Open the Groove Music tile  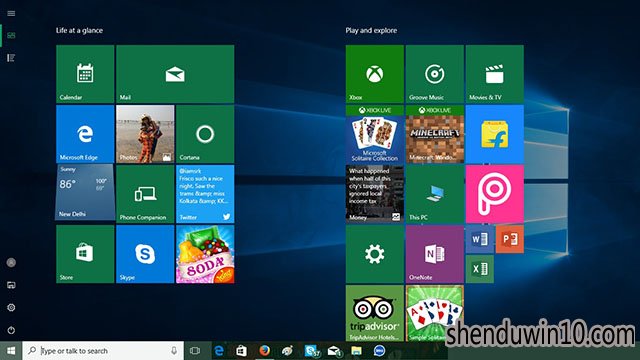[x=435, y=74]
